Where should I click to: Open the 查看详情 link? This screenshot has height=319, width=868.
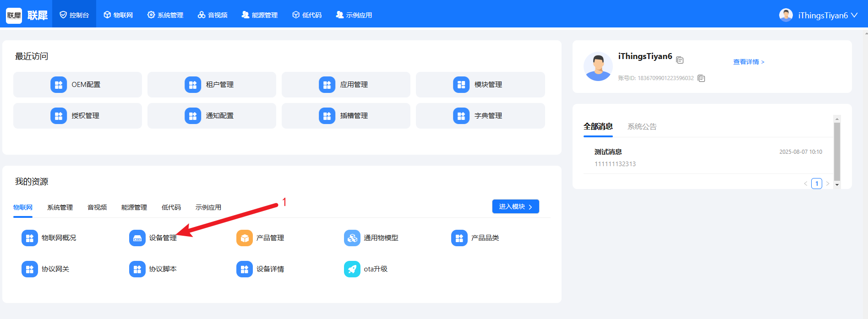(748, 62)
